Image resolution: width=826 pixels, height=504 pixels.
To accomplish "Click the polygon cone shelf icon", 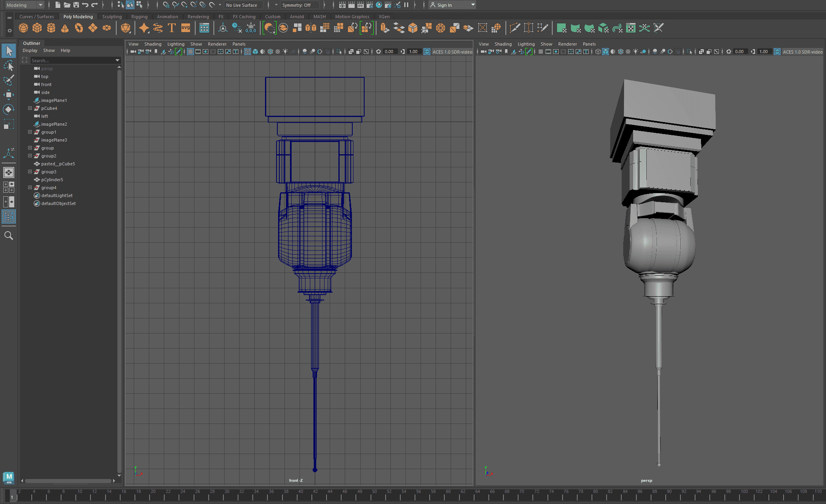I will (x=65, y=28).
